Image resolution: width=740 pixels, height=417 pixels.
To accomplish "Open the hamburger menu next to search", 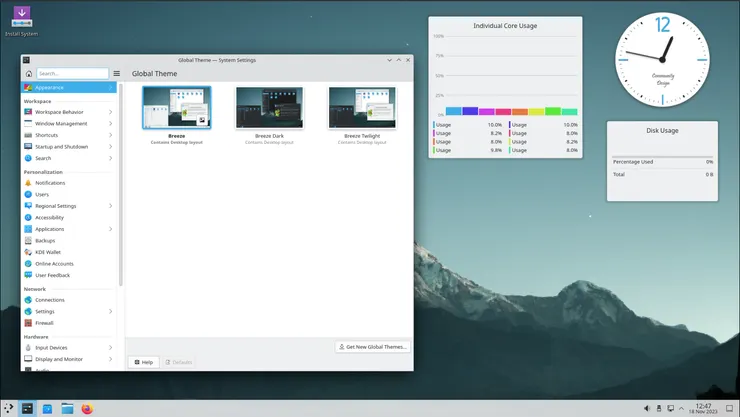I will click(x=116, y=73).
